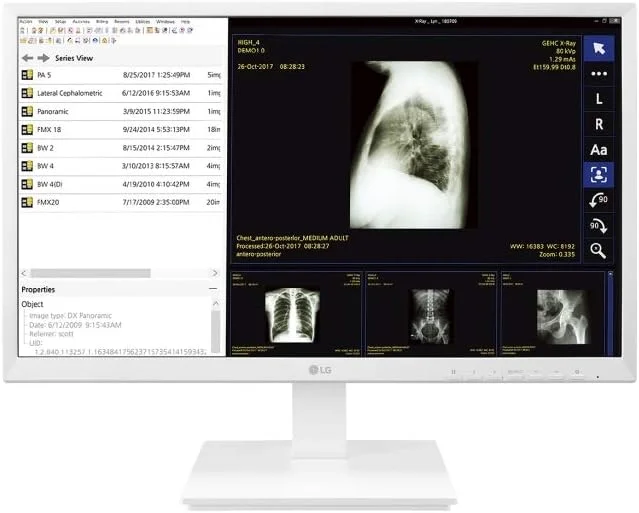This screenshot has height=513, width=639.
Task: Open the Windows menu
Action: (164, 21)
